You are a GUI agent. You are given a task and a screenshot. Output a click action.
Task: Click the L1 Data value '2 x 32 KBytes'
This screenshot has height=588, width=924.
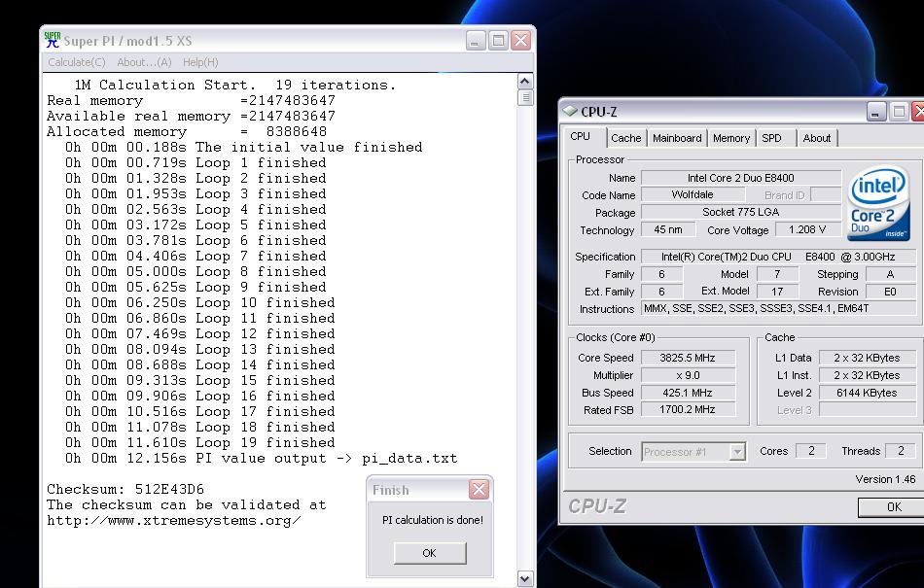click(x=867, y=358)
